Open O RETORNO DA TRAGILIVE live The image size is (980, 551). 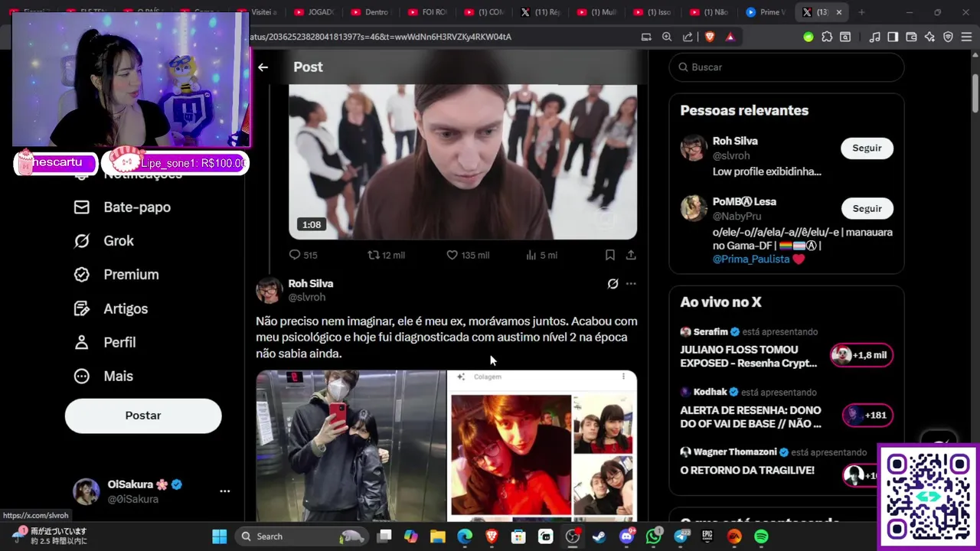click(747, 471)
